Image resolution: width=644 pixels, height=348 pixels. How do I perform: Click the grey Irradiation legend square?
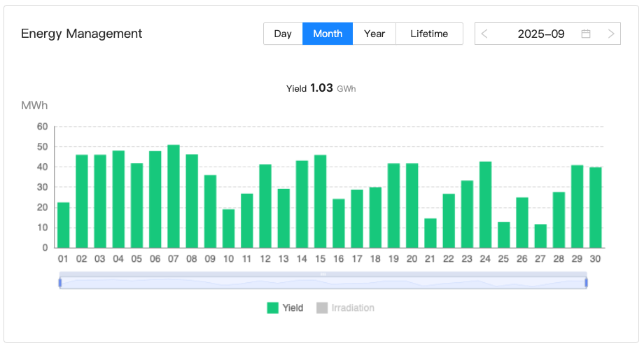coord(322,307)
